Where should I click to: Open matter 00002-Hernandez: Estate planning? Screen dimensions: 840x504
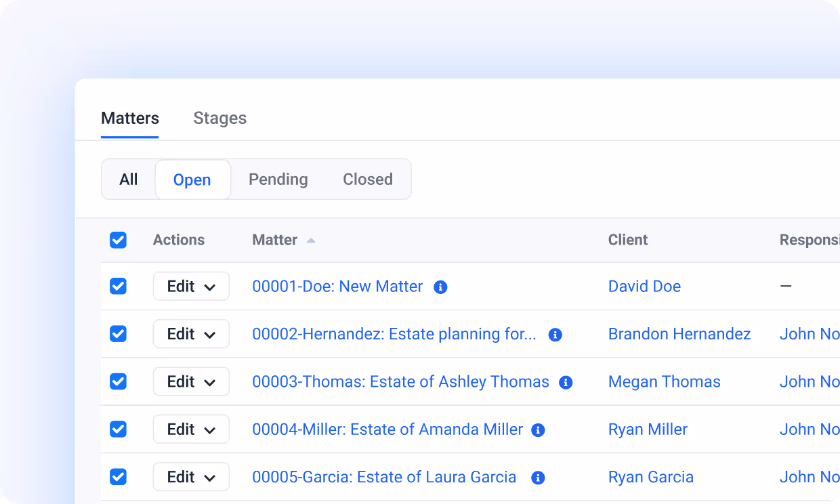(394, 334)
